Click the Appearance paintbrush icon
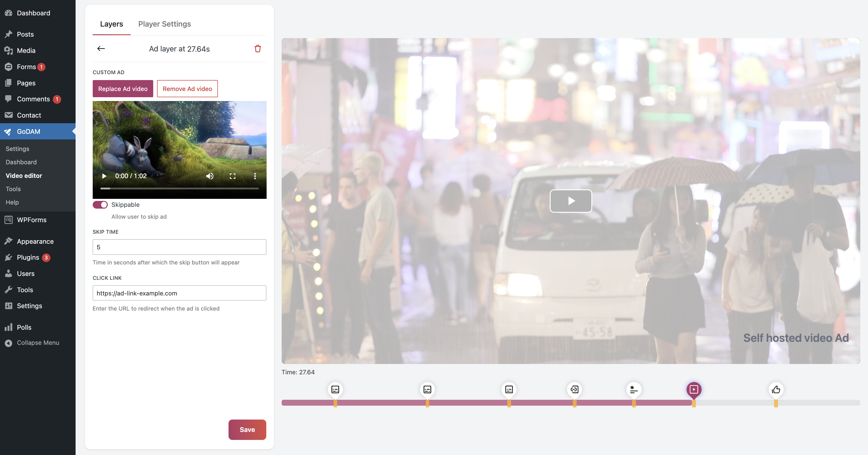This screenshot has width=868, height=455. [9, 241]
